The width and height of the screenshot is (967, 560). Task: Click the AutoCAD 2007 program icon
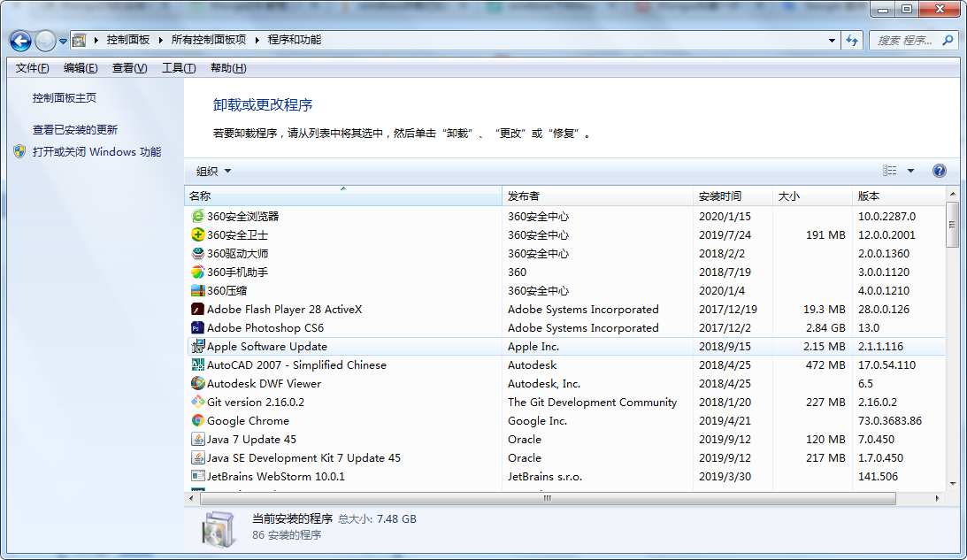[197, 364]
